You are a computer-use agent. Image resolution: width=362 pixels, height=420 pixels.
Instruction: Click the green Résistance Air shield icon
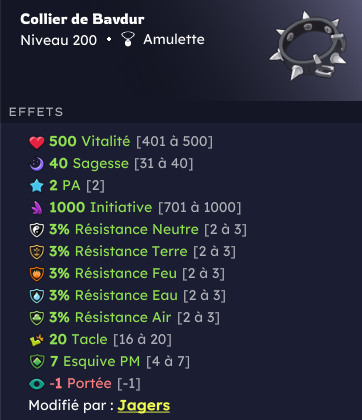point(37,318)
